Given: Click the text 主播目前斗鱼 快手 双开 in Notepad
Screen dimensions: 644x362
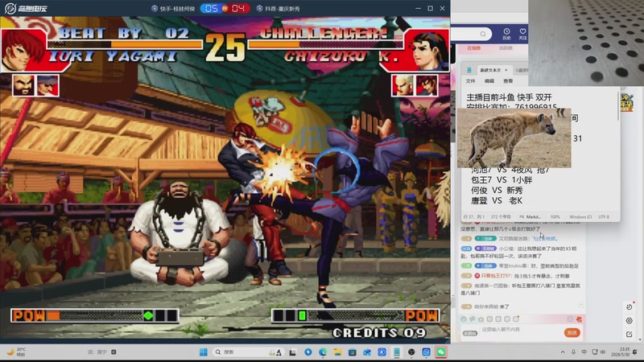Looking at the screenshot, I should 509,97.
